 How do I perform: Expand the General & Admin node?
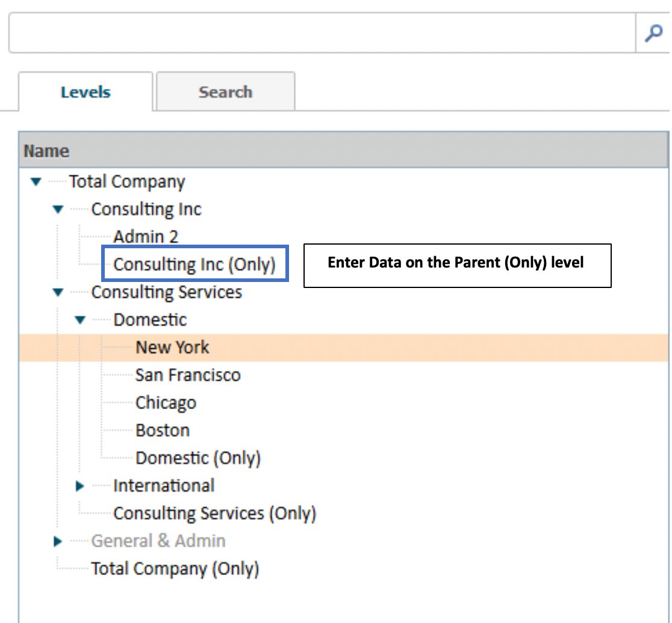(57, 541)
